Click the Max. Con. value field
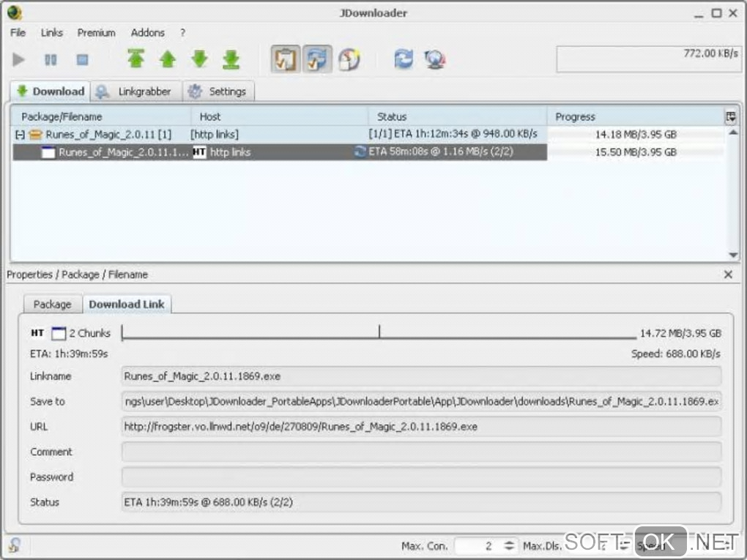Viewport: 747px width, 560px height. (478, 545)
